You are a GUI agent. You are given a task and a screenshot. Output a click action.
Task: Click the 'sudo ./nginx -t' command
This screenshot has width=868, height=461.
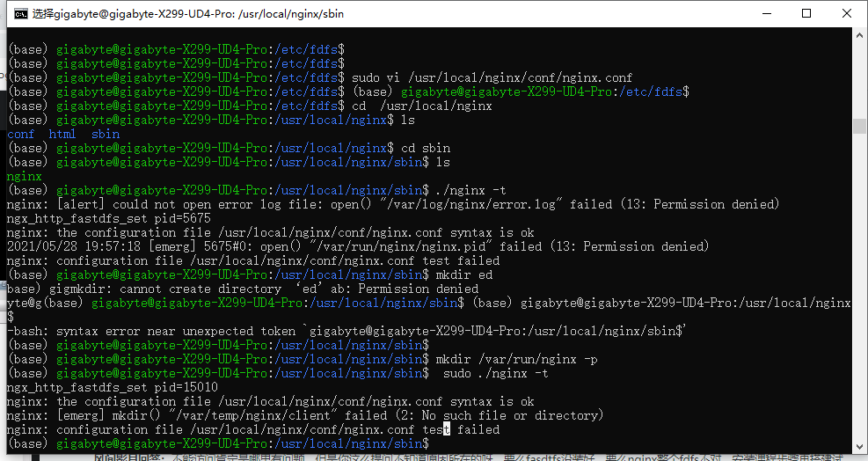(x=495, y=373)
